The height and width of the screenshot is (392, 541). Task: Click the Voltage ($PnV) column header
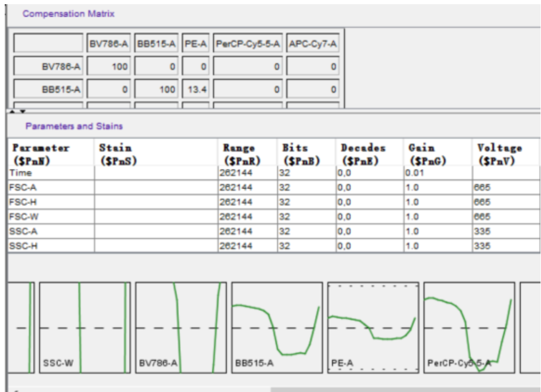click(506, 154)
